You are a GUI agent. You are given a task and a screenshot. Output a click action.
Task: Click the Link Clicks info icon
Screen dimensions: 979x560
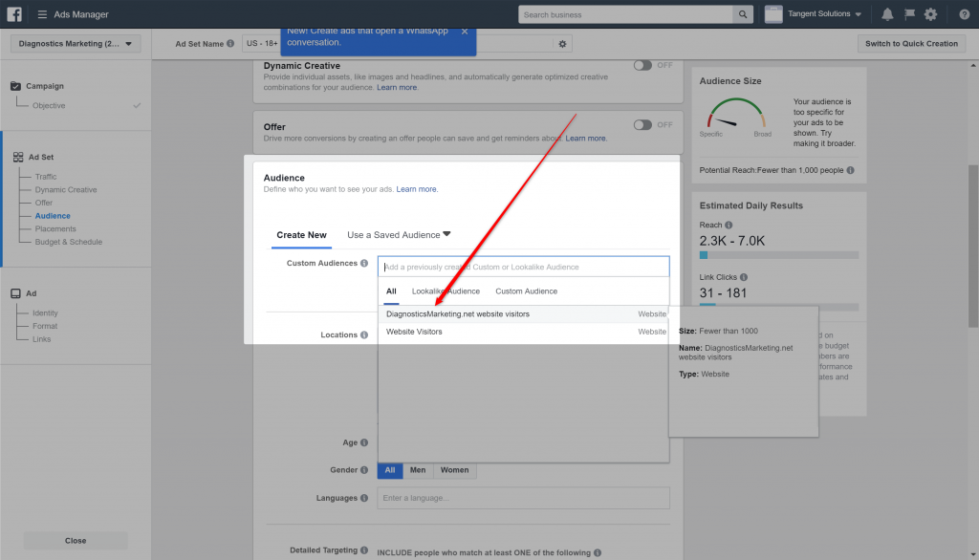tap(743, 277)
